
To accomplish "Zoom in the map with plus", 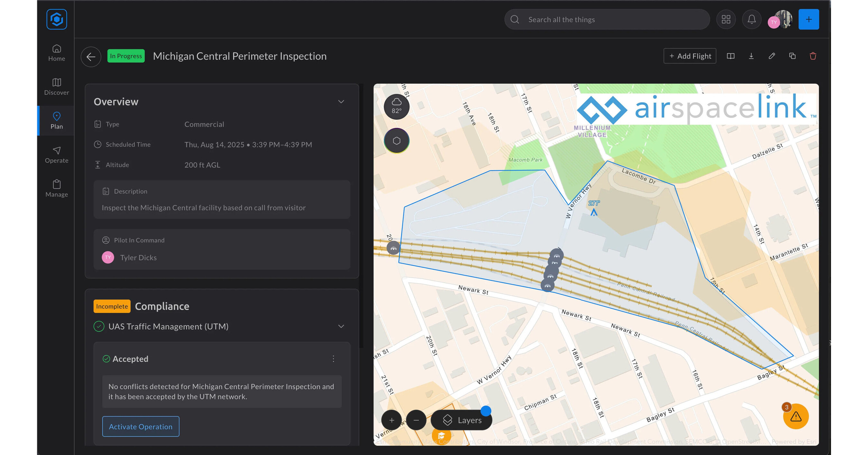I will click(391, 420).
